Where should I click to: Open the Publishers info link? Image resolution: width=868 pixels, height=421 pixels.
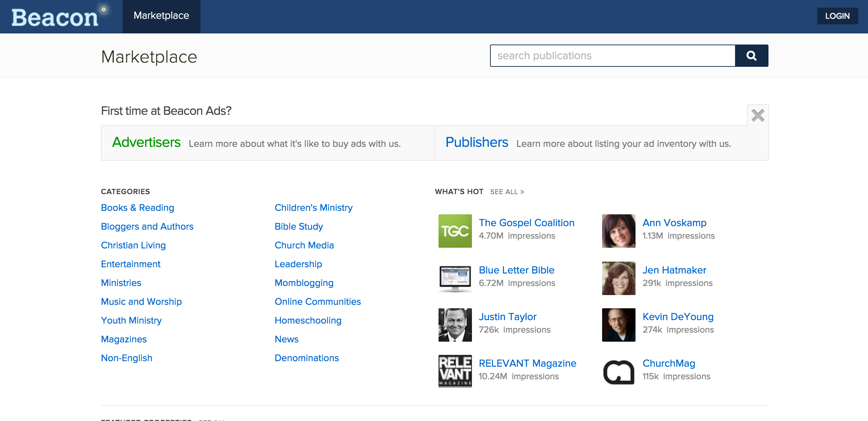click(x=476, y=142)
